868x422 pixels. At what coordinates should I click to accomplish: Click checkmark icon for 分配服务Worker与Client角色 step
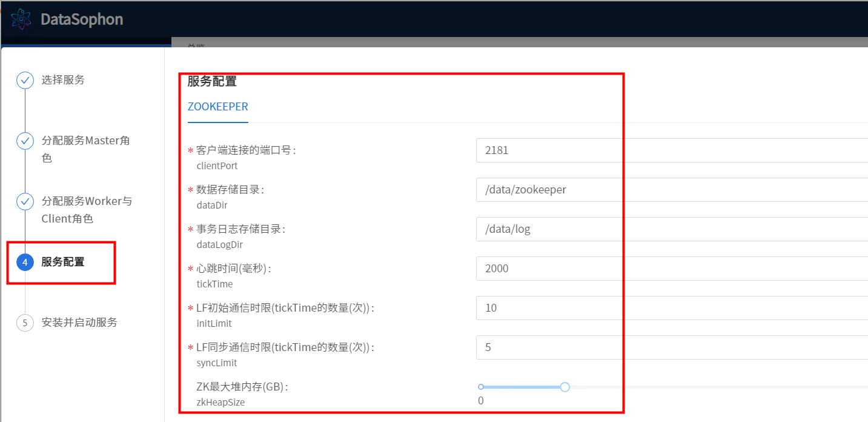pyautogui.click(x=25, y=201)
